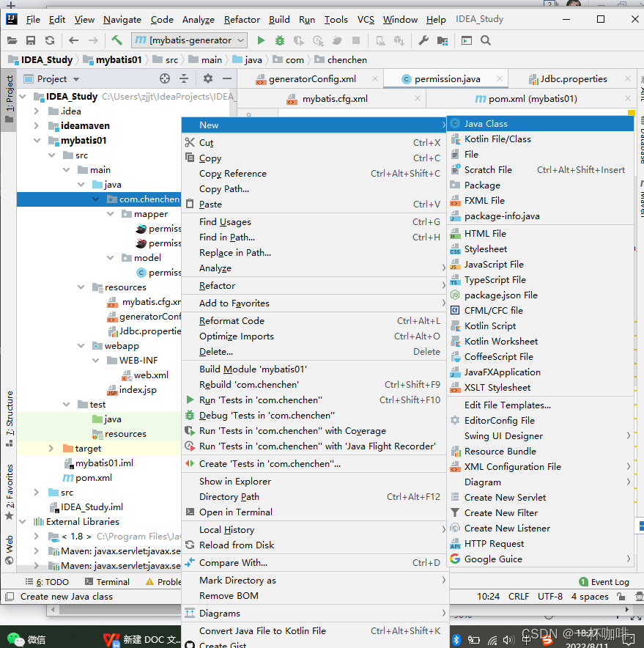The height and width of the screenshot is (648, 644).
Task: Select Open in Terminal in context menu
Action: tap(314, 512)
